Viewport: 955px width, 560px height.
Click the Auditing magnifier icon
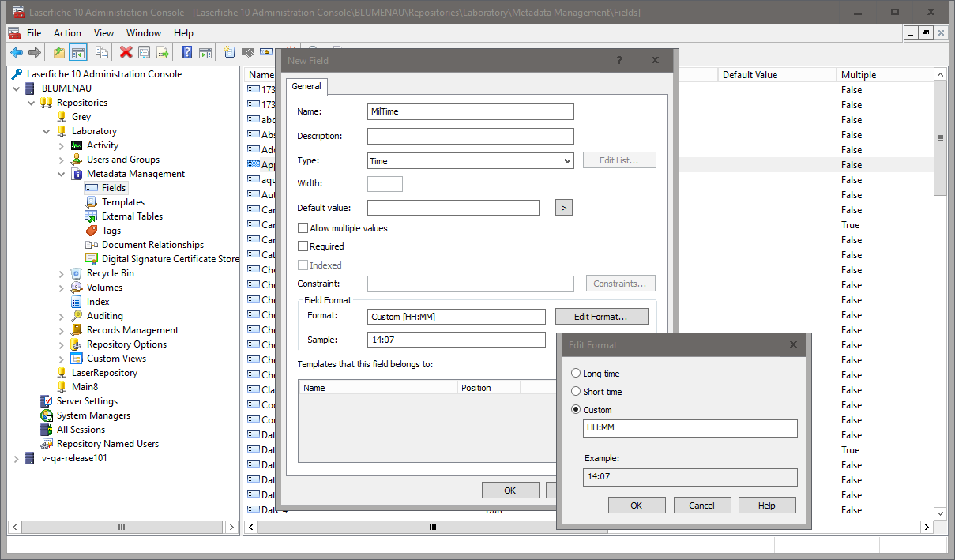77,316
